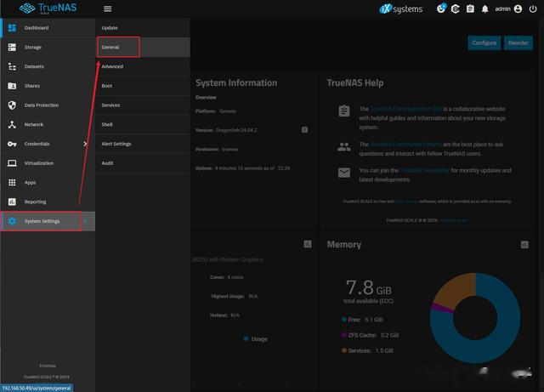The height and width of the screenshot is (392, 544).
Task: Open Alert Settings submenu item
Action: pyautogui.click(x=143, y=144)
